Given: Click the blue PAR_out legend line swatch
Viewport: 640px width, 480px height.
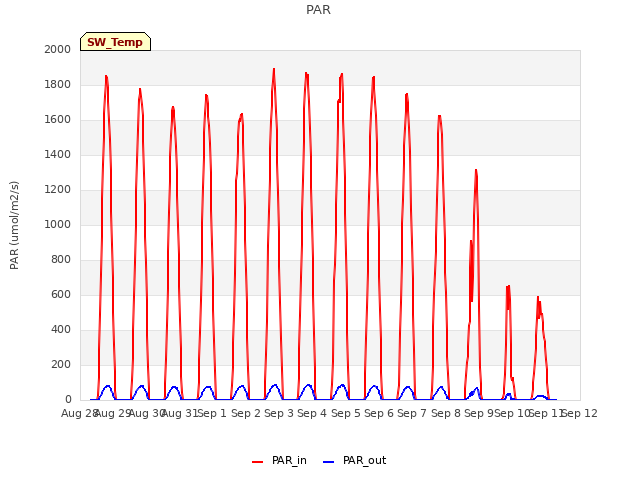Looking at the screenshot, I should coord(329,462).
